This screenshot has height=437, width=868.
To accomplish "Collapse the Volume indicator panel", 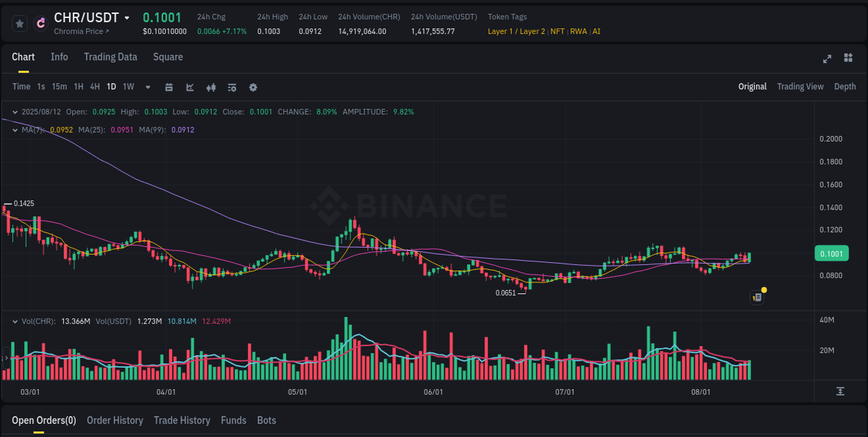I will [15, 321].
